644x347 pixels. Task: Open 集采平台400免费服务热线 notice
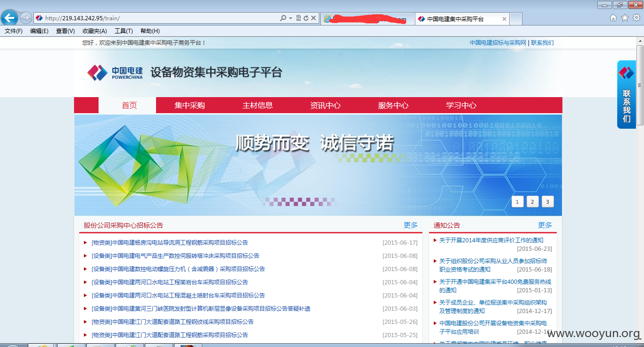[495, 286]
